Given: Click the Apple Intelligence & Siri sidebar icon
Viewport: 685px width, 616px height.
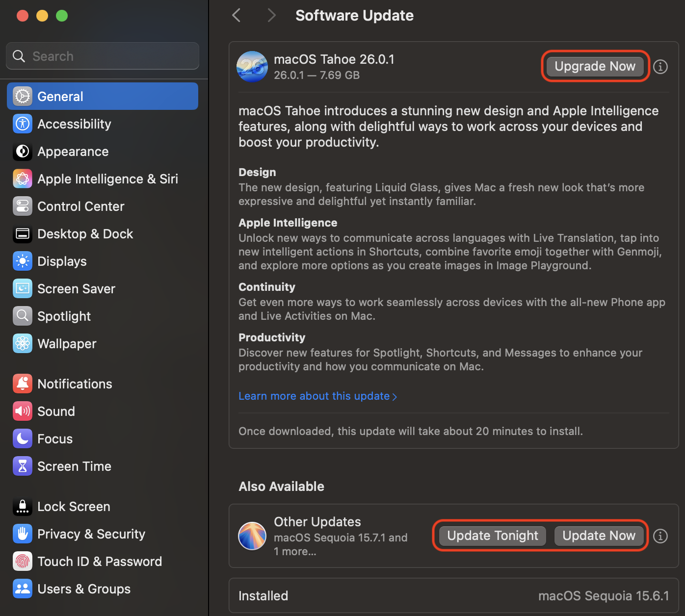Looking at the screenshot, I should (x=23, y=179).
